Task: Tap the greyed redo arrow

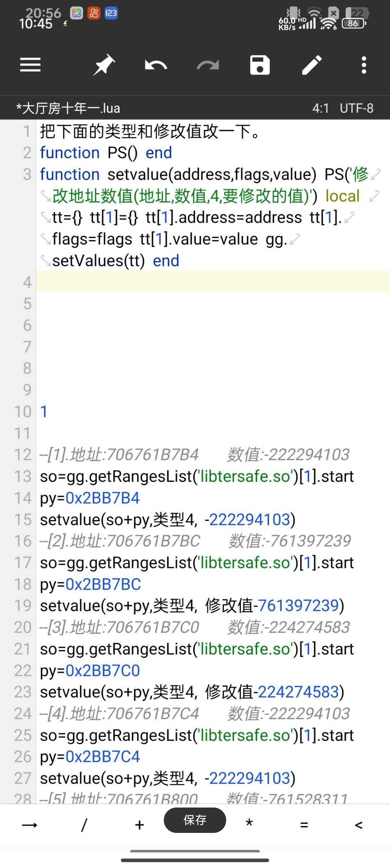Action: pos(208,65)
